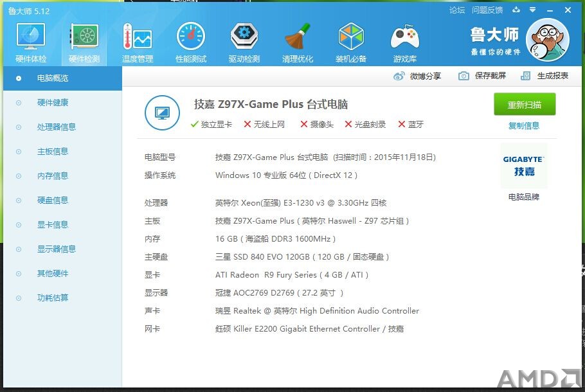
Task: Open 游戏库 game library icon
Action: [404, 37]
